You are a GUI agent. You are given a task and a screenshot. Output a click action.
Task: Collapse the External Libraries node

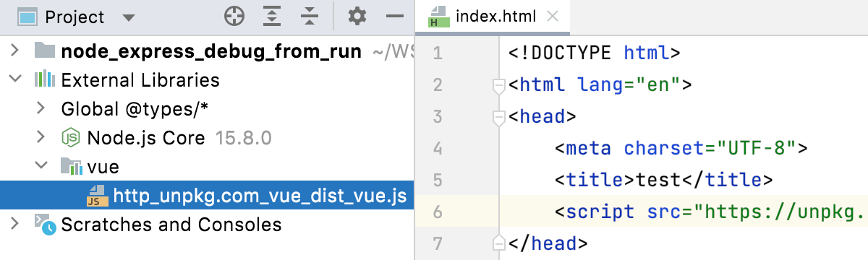pos(14,79)
